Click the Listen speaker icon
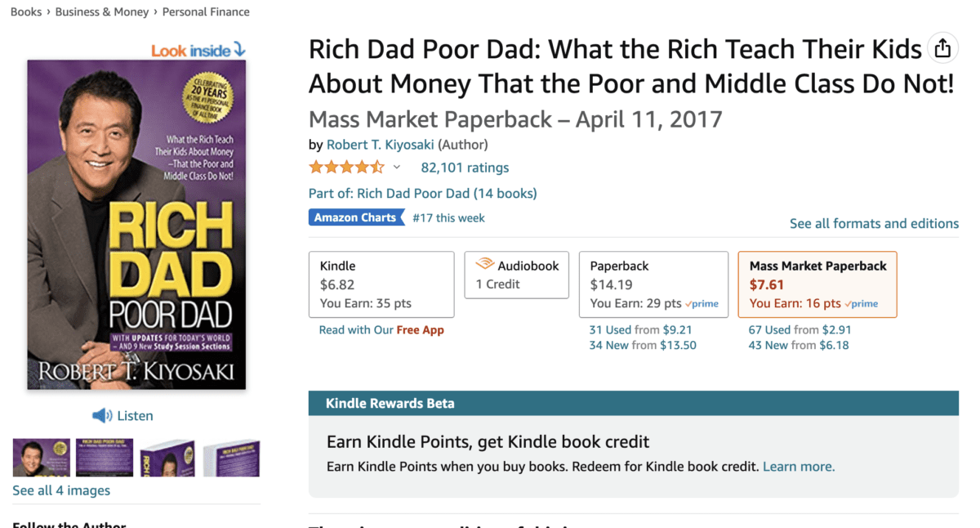Image resolution: width=980 pixels, height=528 pixels. 102,416
